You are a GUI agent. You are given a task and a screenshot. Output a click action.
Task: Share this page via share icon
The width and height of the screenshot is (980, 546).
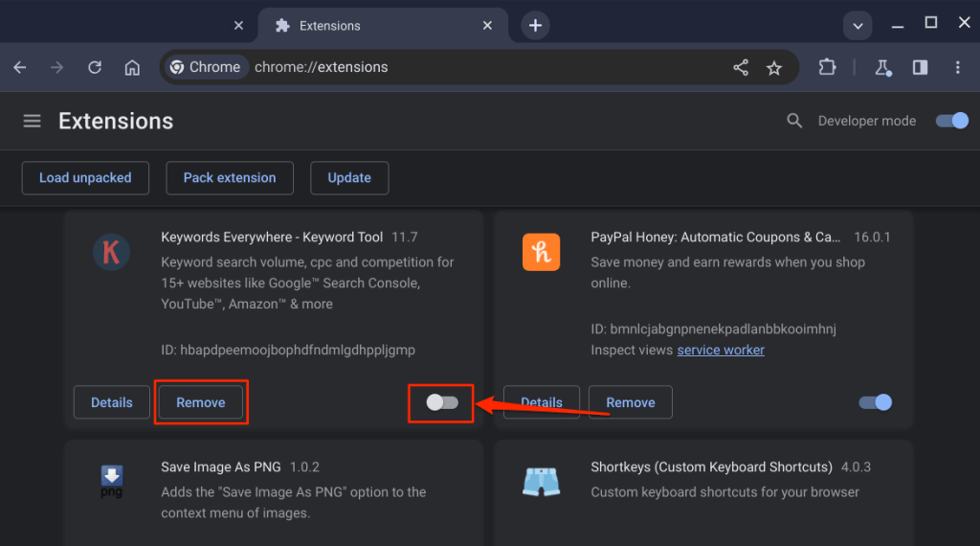[741, 68]
